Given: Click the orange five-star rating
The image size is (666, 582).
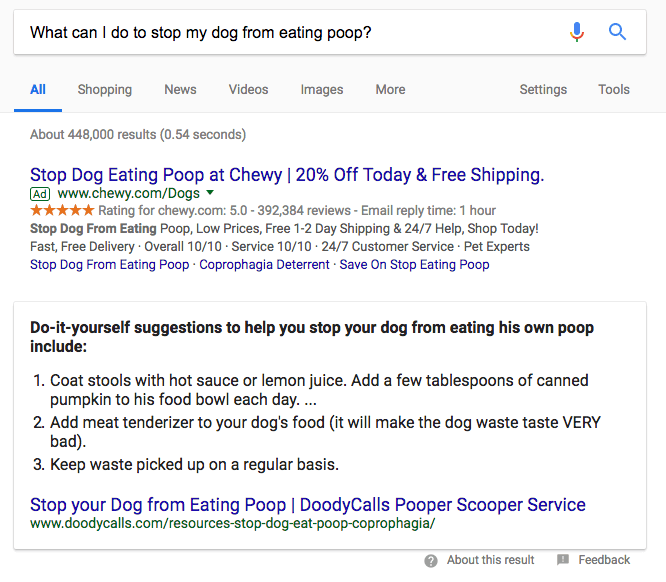Looking at the screenshot, I should [62, 210].
